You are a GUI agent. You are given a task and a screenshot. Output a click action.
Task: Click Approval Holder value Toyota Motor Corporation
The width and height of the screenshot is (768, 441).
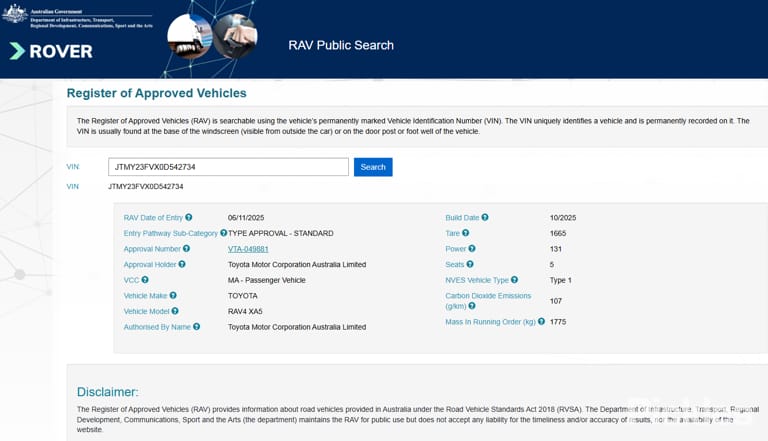click(297, 265)
